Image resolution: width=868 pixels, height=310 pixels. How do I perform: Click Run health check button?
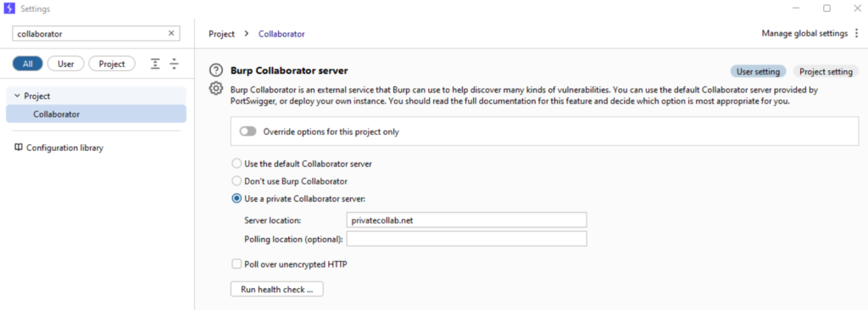pos(277,289)
